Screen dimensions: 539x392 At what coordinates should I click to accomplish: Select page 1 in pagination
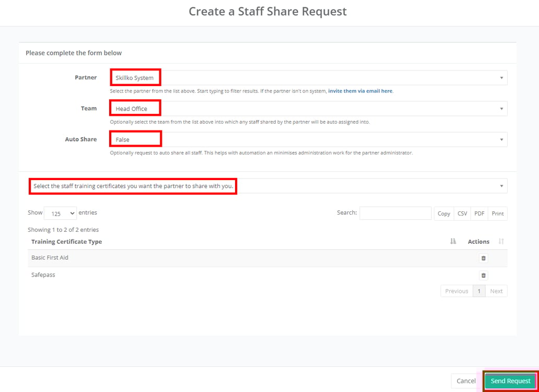479,291
